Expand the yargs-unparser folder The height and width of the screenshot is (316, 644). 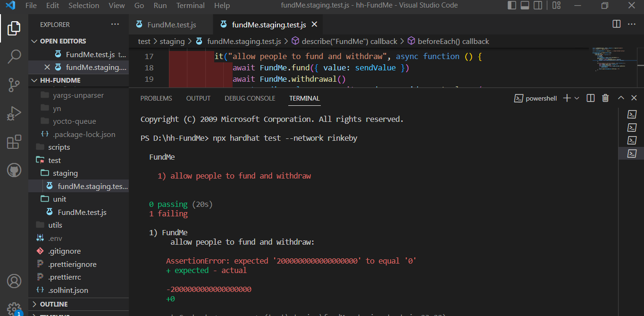78,95
